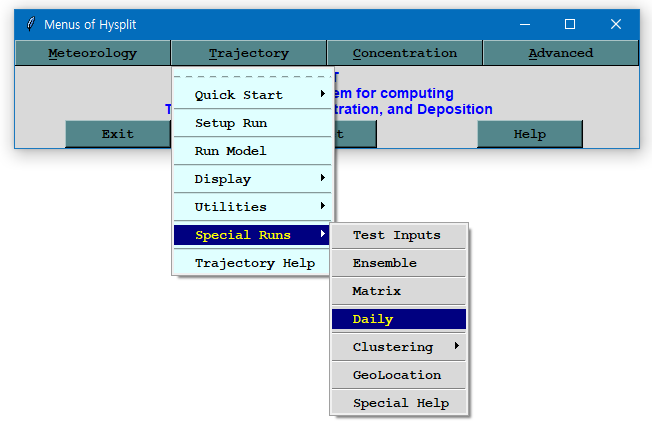Click the Exit button
Screen dimensions: 652x427
[x=118, y=134]
